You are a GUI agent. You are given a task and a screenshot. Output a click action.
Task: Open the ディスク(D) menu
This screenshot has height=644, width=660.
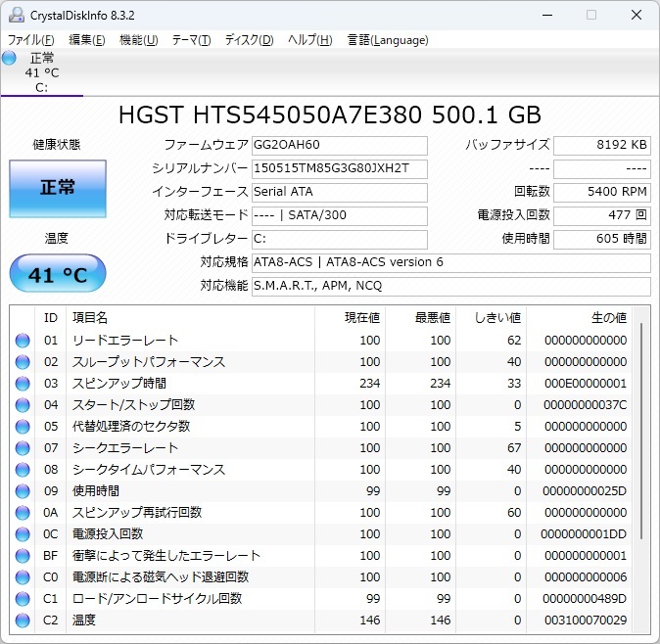[249, 40]
